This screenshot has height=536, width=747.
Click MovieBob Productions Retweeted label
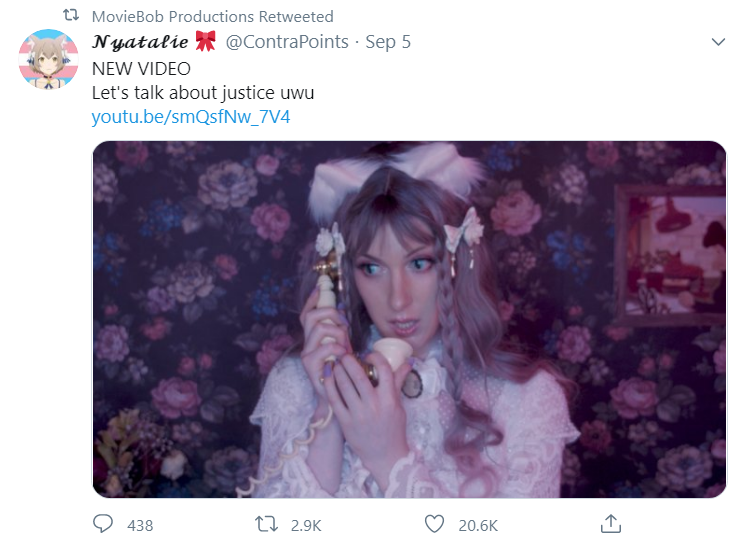pyautogui.click(x=212, y=16)
